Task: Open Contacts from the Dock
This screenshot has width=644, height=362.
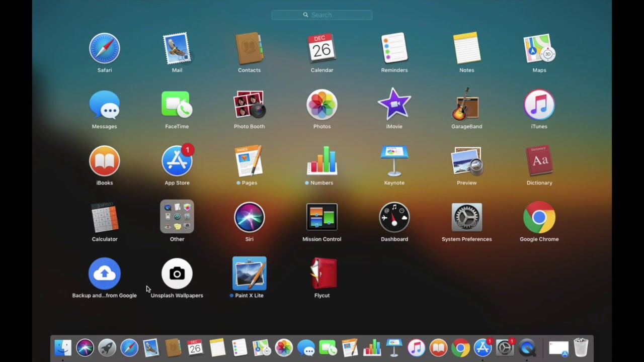Action: 173,347
